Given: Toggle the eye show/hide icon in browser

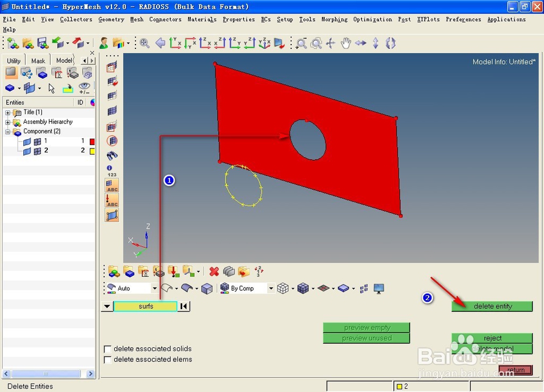Looking at the screenshot, I should (84, 88).
